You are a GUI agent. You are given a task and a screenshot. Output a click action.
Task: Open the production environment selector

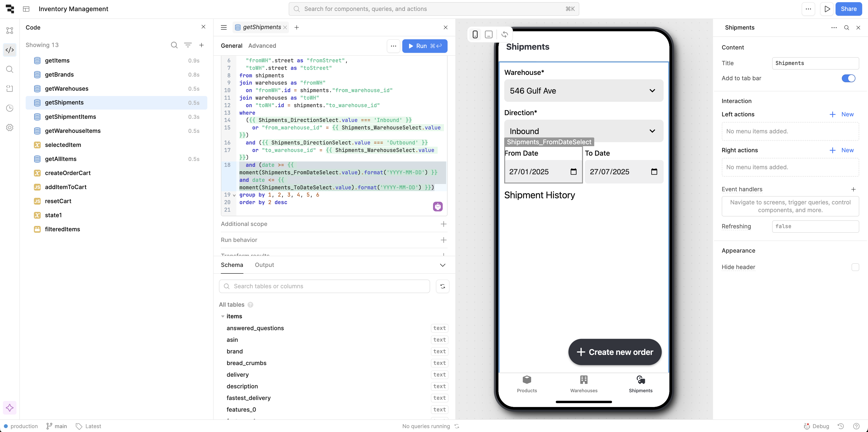pos(21,426)
